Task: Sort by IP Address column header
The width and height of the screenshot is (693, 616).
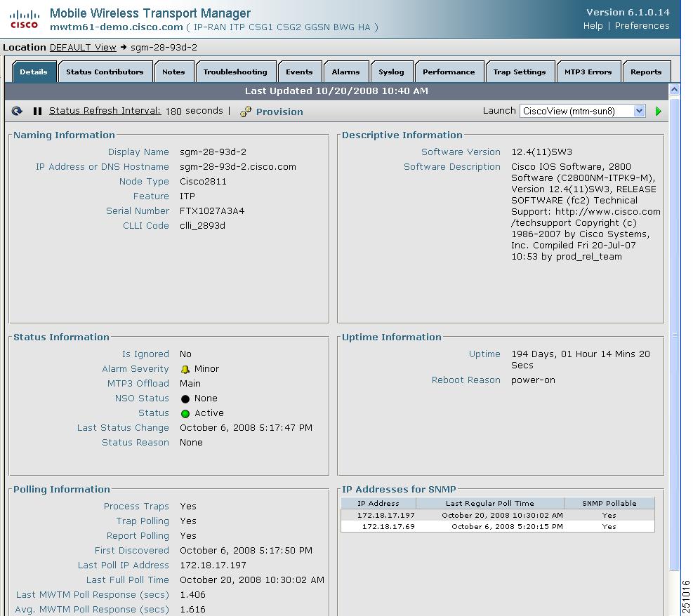Action: point(378,503)
